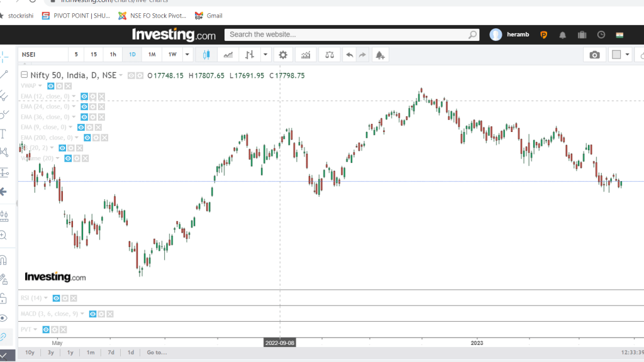Expand the time interval dropdown arrow after 1W
Viewport: 644px width, 362px height.
click(188, 55)
